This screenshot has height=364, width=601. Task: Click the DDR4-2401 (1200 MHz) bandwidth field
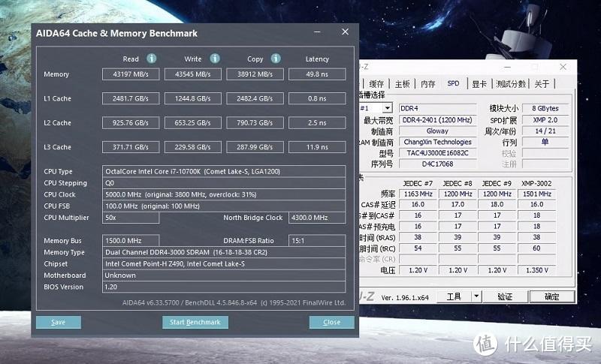(x=437, y=120)
